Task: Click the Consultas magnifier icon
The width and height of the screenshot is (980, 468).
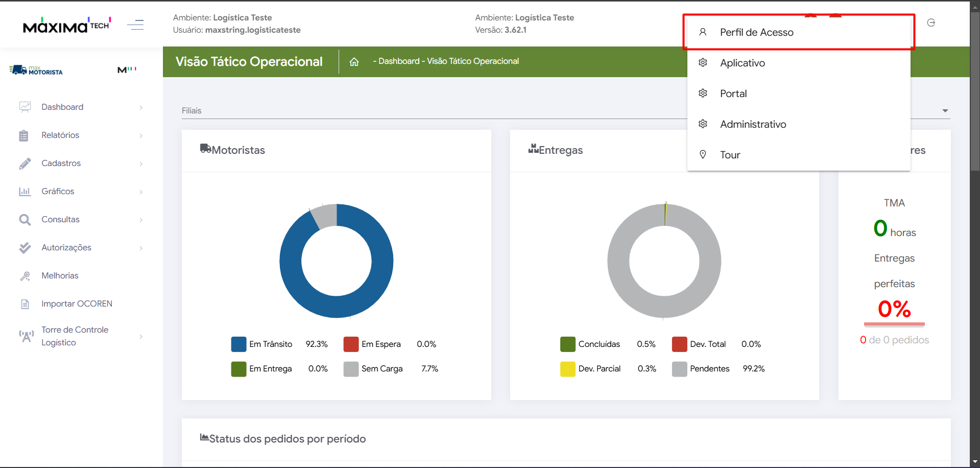Action: (x=25, y=220)
